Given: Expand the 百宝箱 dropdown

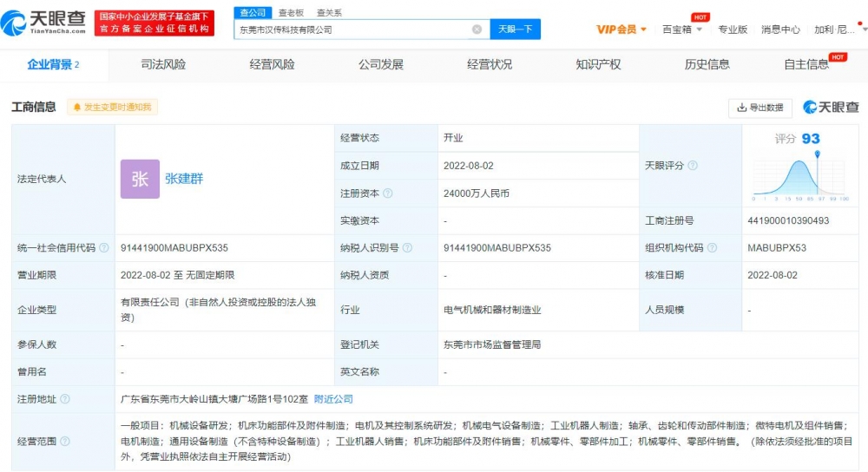Looking at the screenshot, I should [682, 29].
